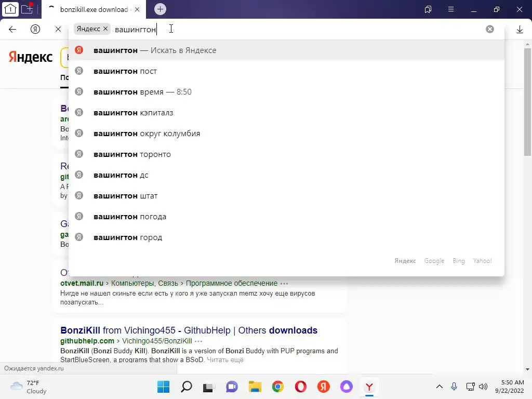Open Task View on the taskbar
The image size is (532, 399).
pos(209,387)
